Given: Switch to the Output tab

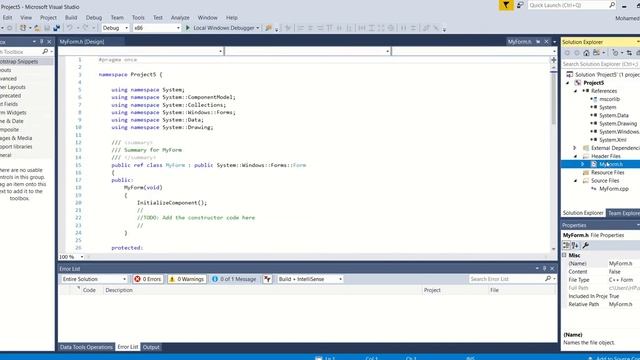Looking at the screenshot, I should 151,347.
